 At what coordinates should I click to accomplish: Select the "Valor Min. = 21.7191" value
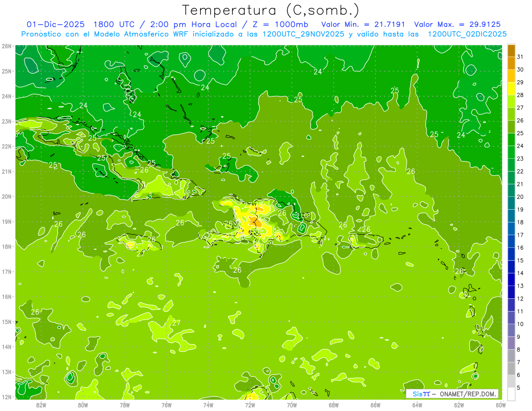364,24
